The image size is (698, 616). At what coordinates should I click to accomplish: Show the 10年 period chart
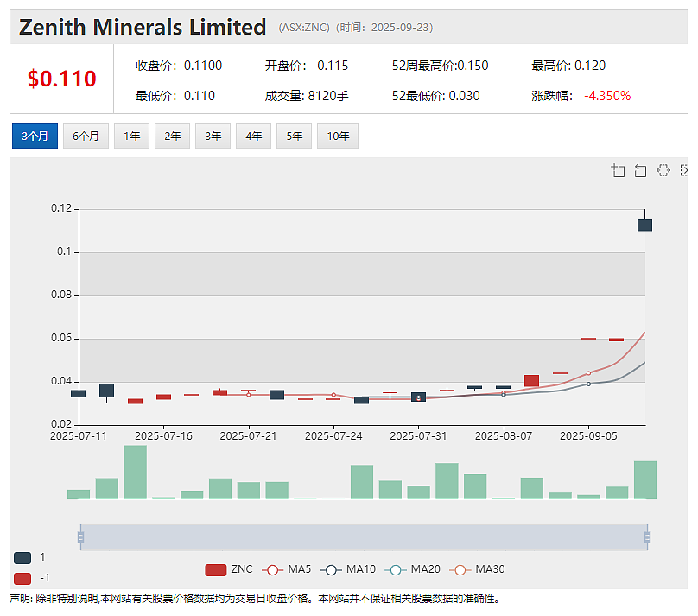(338, 136)
